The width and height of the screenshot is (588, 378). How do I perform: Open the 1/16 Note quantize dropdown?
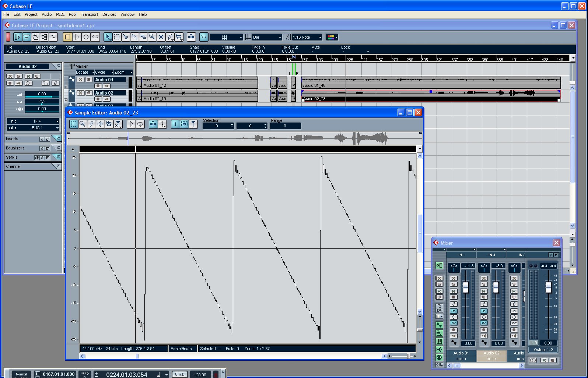[307, 37]
